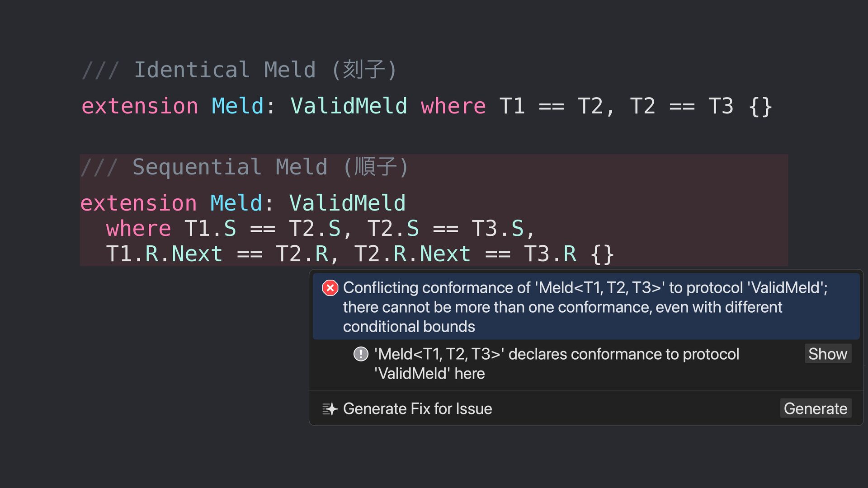Click ValidMeld in the first extension
The width and height of the screenshot is (868, 488).
[x=349, y=106]
